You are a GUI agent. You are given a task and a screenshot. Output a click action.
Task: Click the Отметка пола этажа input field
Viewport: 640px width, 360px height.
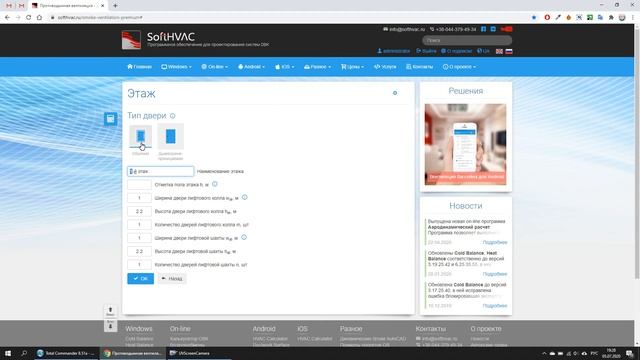point(139,184)
